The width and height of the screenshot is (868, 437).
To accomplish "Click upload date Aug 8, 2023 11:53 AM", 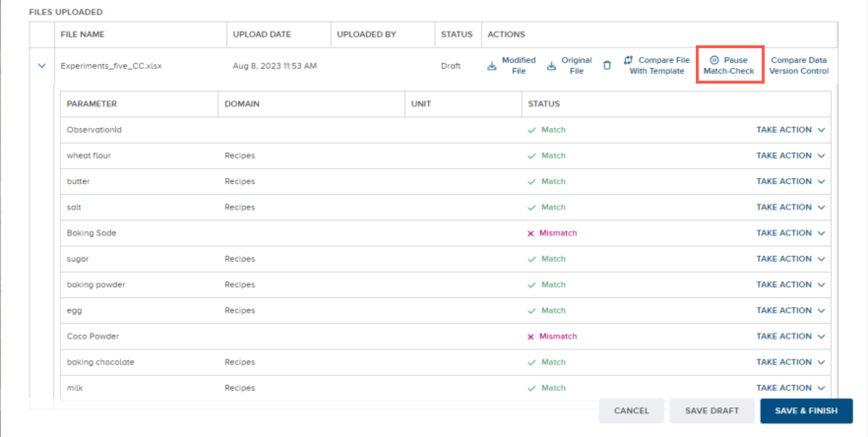I will (275, 66).
